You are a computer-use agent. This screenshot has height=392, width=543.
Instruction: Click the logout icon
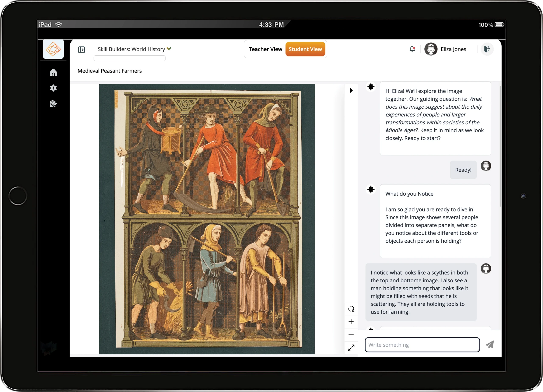[487, 49]
